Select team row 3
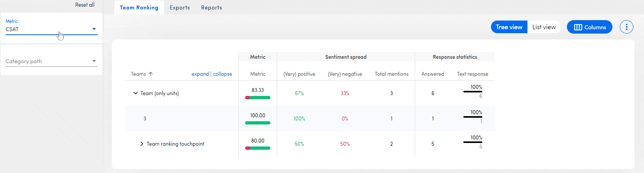 click(145, 118)
